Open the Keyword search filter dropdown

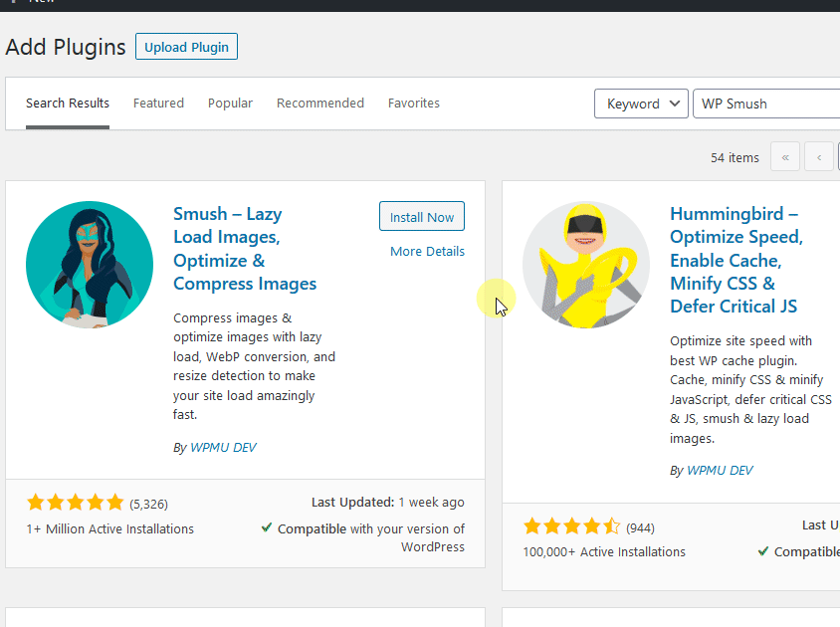[x=641, y=103]
